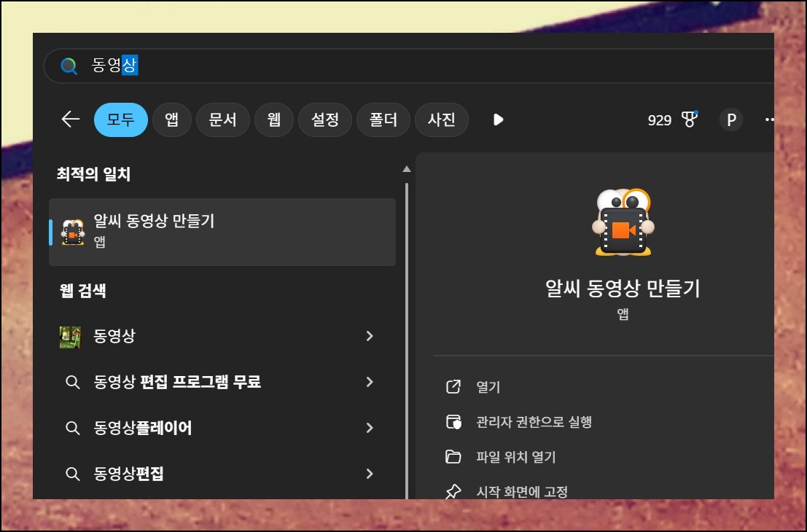Choose 관리자 권한으로 실행

534,422
